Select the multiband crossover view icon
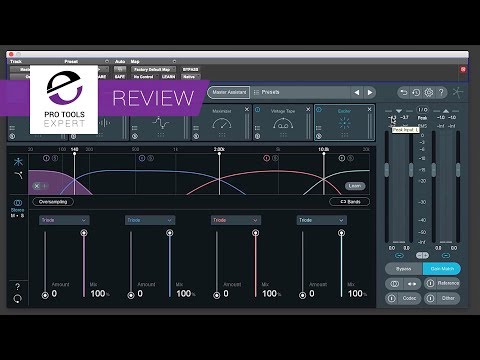 [18, 162]
